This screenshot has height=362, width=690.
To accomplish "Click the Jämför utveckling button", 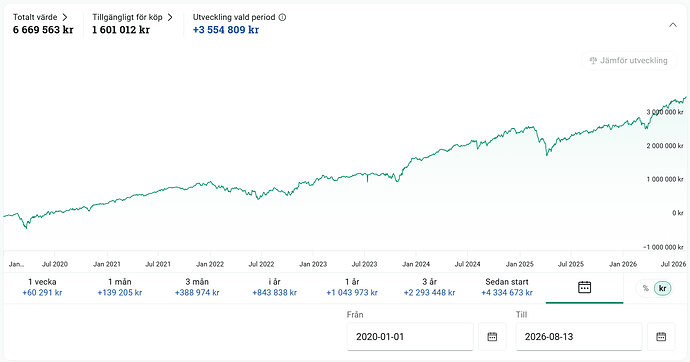I will (x=629, y=61).
